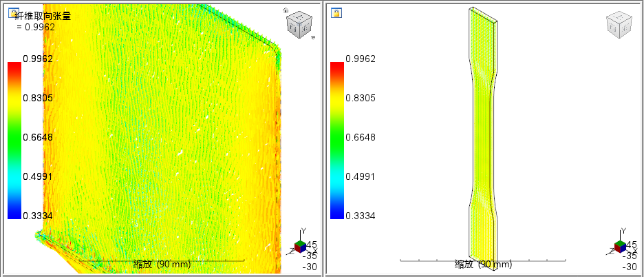Click the color legend bar in left viewport

pyautogui.click(x=14, y=141)
